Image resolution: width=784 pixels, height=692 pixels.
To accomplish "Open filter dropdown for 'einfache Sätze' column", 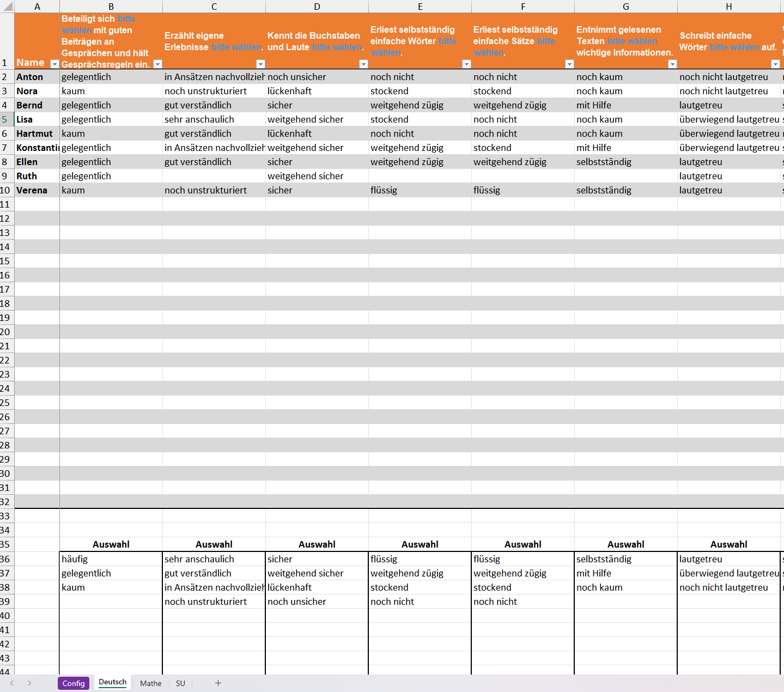I will 569,64.
